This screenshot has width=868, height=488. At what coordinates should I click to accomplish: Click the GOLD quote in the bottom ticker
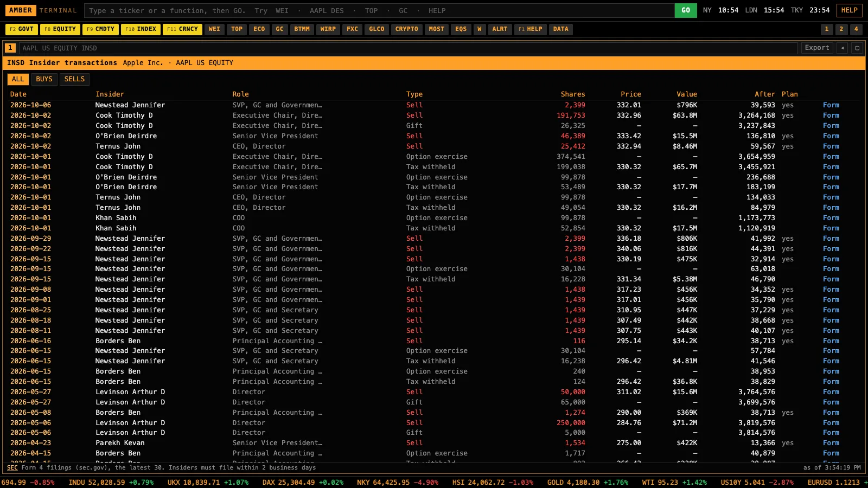588,482
